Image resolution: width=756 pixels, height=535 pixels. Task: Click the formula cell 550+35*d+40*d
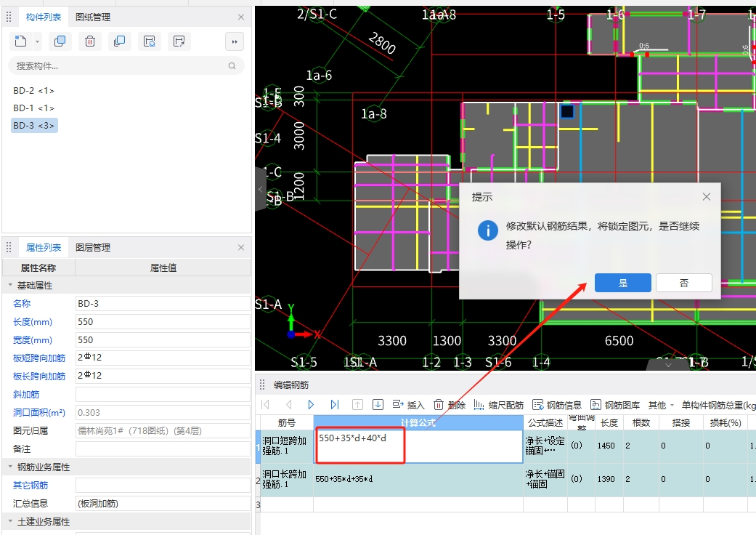click(418, 446)
